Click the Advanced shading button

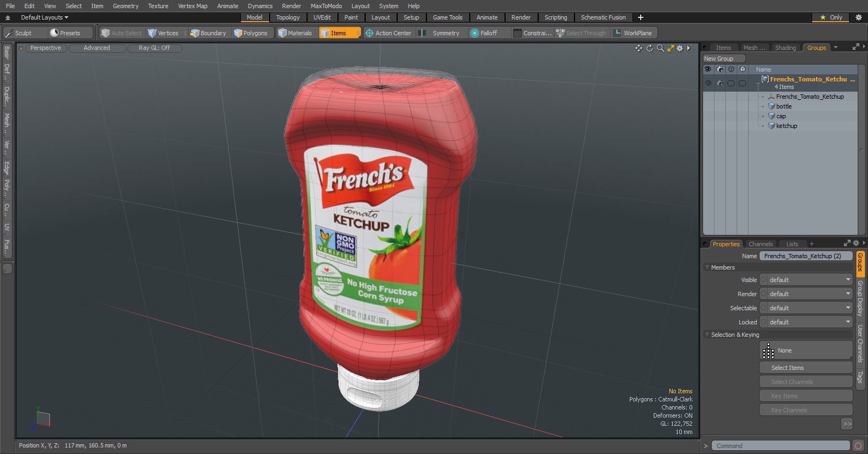(x=97, y=48)
